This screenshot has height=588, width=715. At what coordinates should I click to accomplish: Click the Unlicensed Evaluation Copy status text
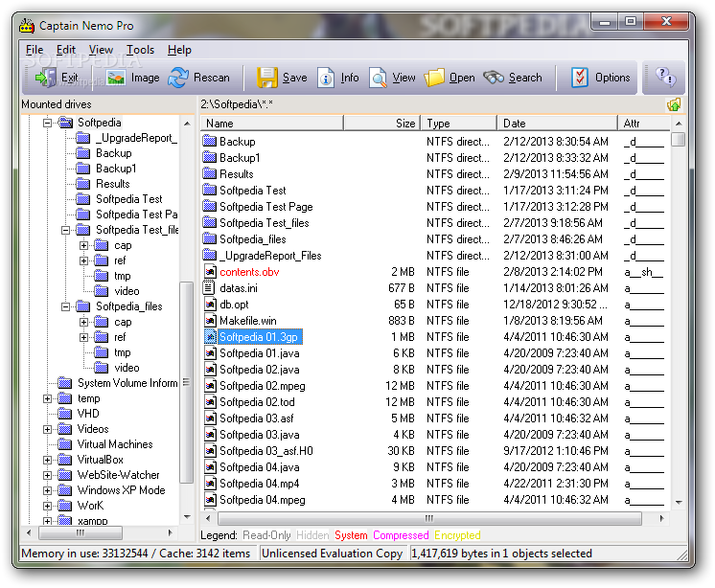[332, 554]
